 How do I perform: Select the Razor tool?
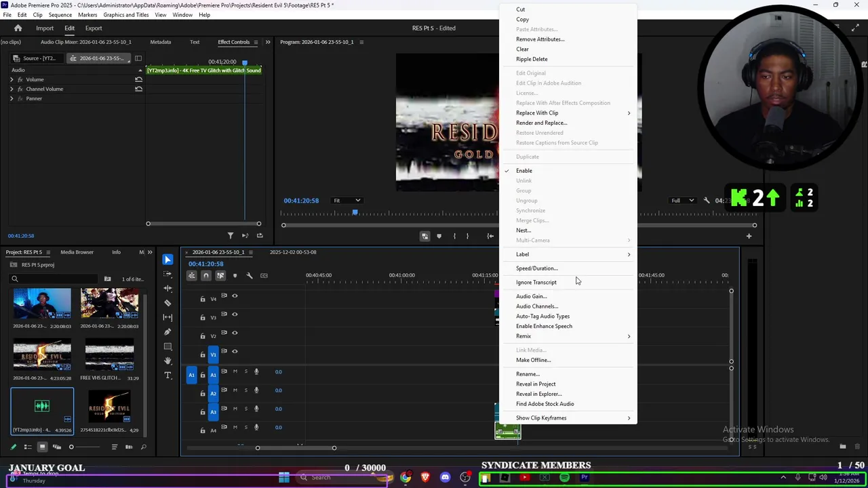pyautogui.click(x=167, y=303)
